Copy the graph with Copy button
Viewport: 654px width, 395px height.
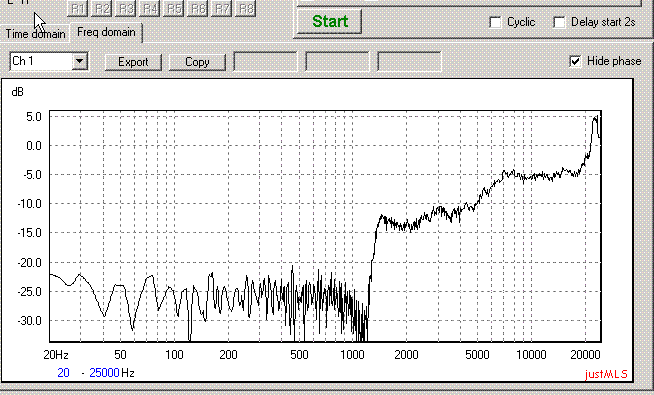[x=197, y=62]
